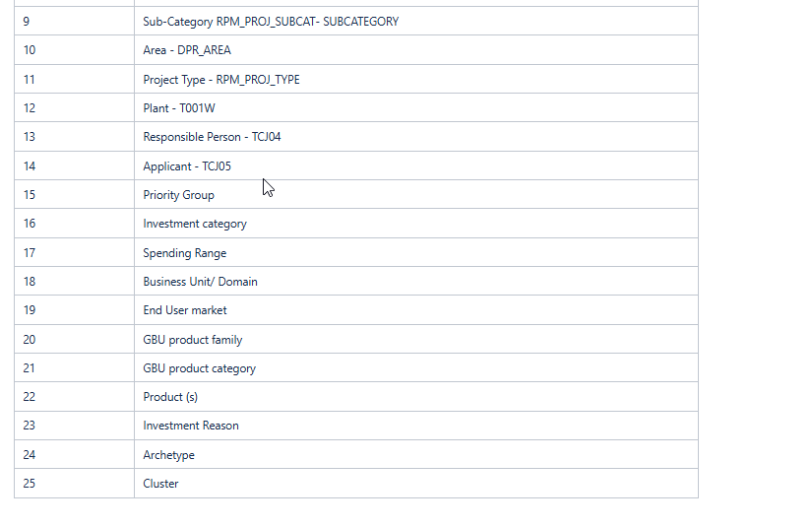
Task: Select the row number 18 cell
Action: pyautogui.click(x=30, y=282)
